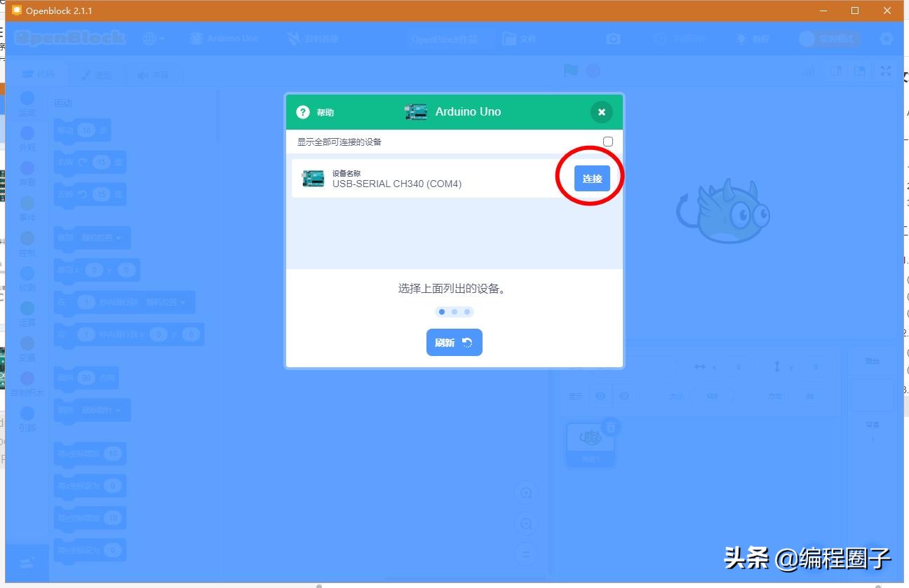Hide the sprite with the slashed-eye toggle
This screenshot has height=588, width=909.
(x=623, y=396)
